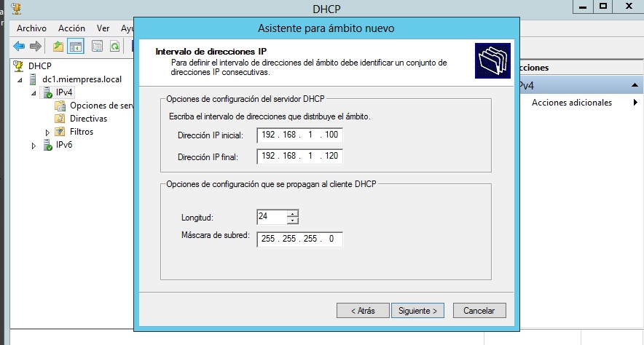Image resolution: width=644 pixels, height=345 pixels.
Task: Open the Acción menu
Action: (x=71, y=28)
